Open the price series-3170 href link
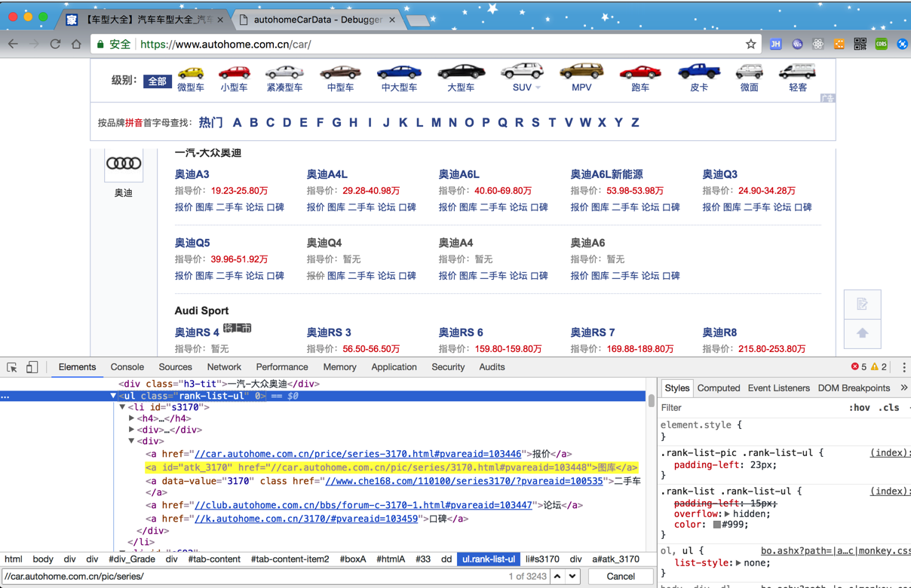This screenshot has width=911, height=588. click(358, 454)
